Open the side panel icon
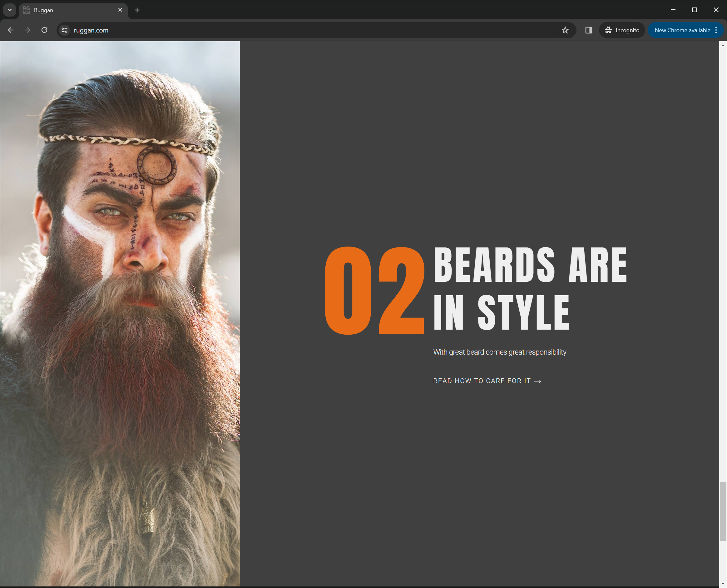727x588 pixels. 589,30
